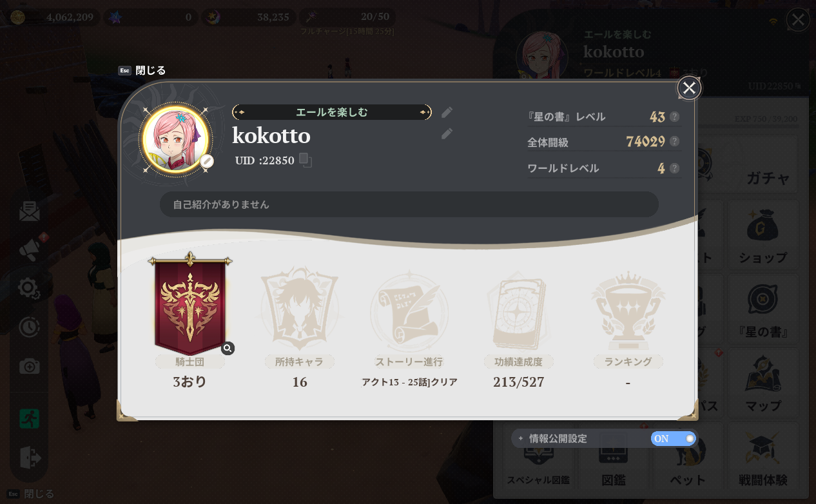
Task: Toggle 情報公開設定 switch off
Action: pyautogui.click(x=674, y=439)
